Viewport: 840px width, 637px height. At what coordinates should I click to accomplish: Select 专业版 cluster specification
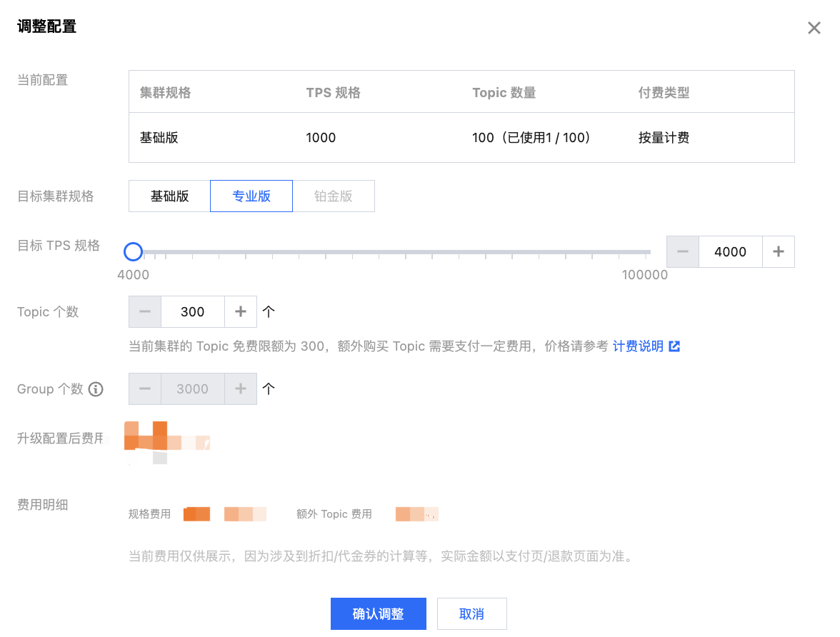tap(251, 196)
